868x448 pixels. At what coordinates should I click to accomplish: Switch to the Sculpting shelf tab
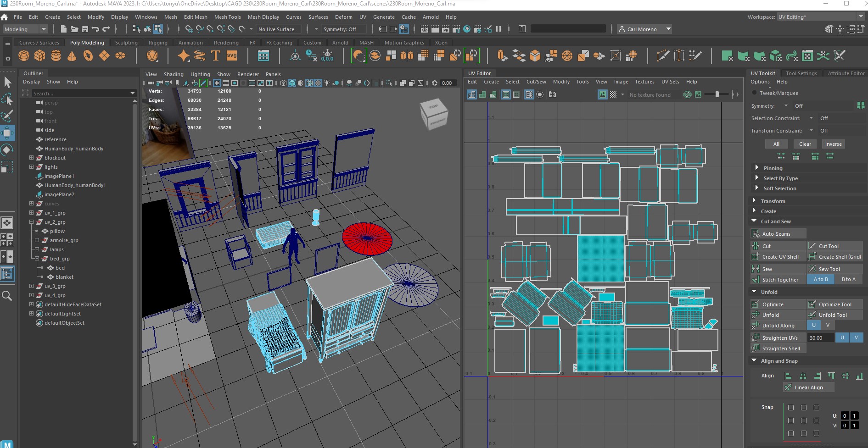point(126,43)
